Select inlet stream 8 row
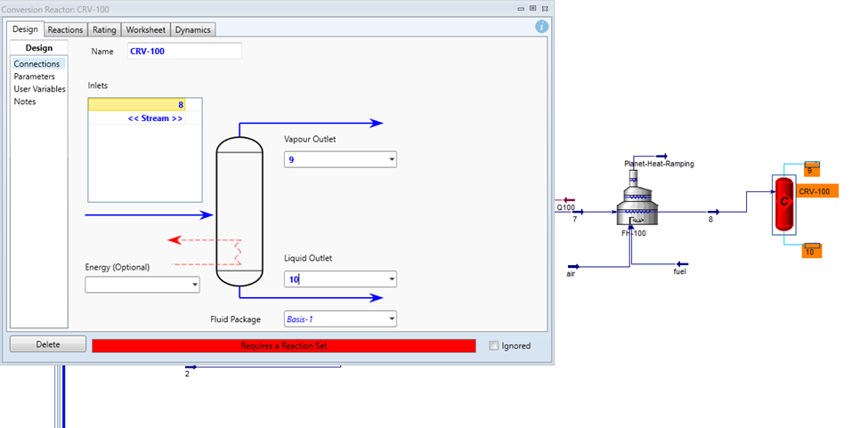This screenshot has height=428, width=868. (137, 104)
